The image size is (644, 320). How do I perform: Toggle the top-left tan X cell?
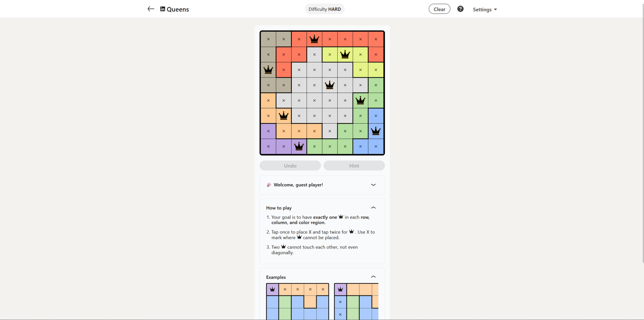coord(268,39)
